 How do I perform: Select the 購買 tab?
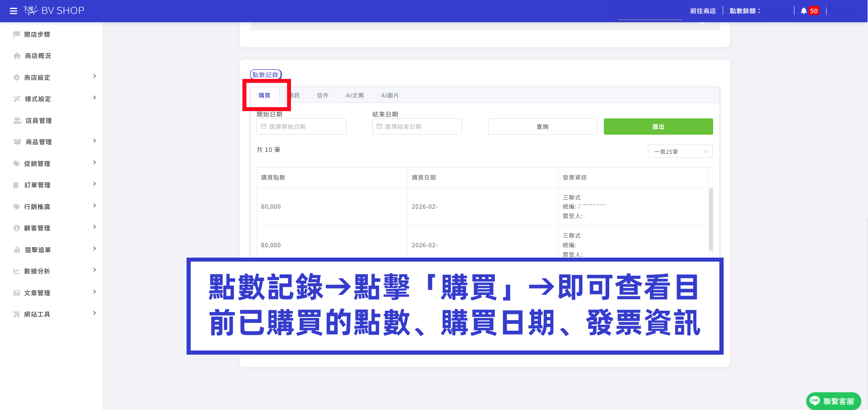(x=265, y=95)
